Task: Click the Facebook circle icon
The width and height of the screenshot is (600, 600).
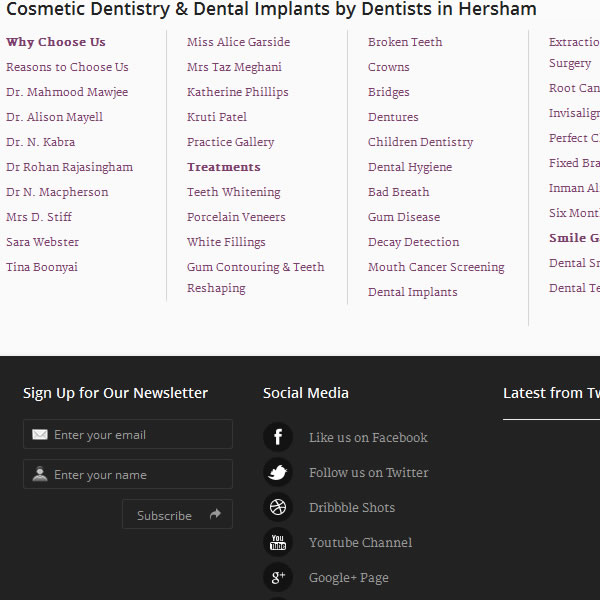Action: pos(277,437)
